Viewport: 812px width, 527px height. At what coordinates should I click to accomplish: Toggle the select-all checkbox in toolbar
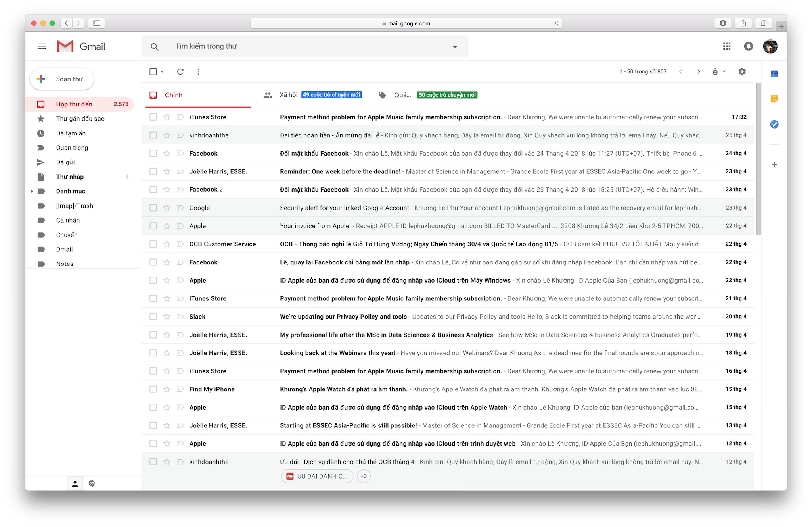coord(153,71)
